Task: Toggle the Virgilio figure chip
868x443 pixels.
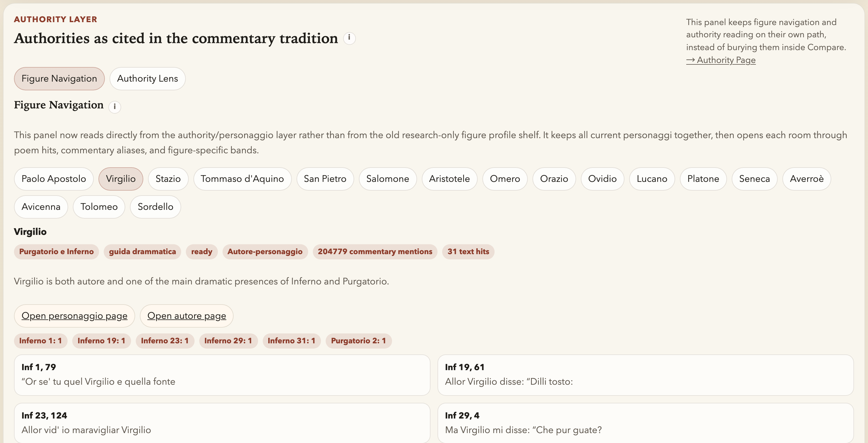Action: [121, 179]
